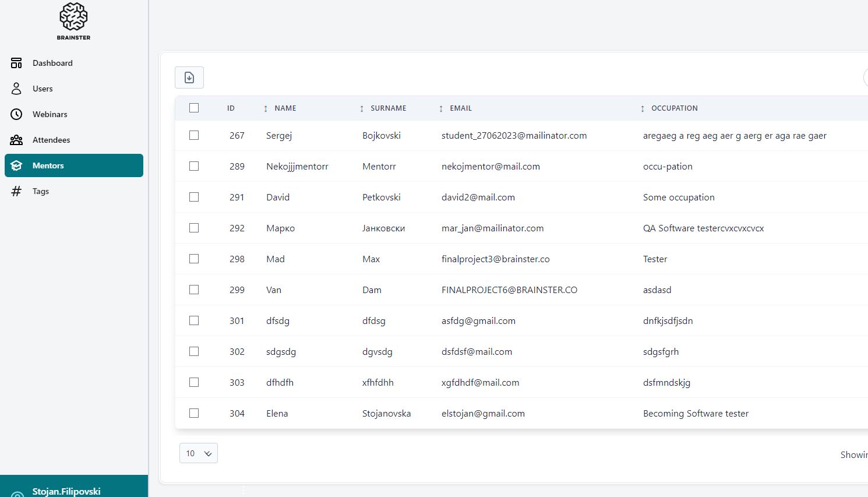Toggle the select-all checkbox in header
Screen dimensions: 868x497
click(x=194, y=108)
